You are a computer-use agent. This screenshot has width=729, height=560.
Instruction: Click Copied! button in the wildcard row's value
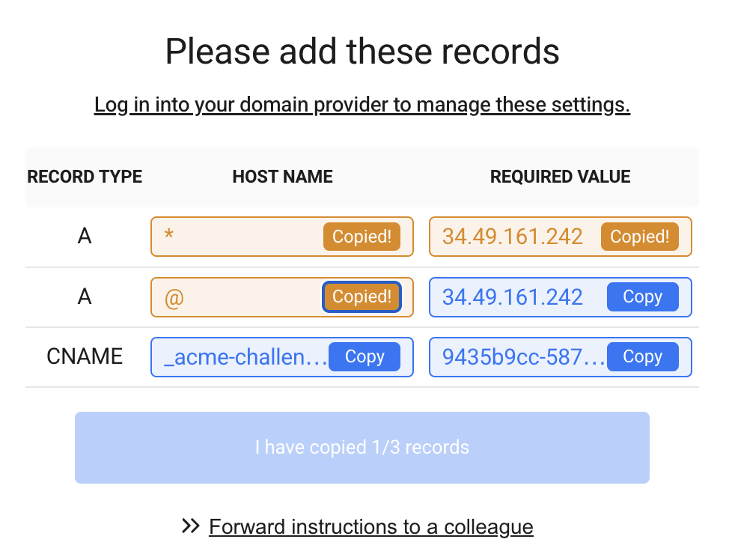[640, 237]
